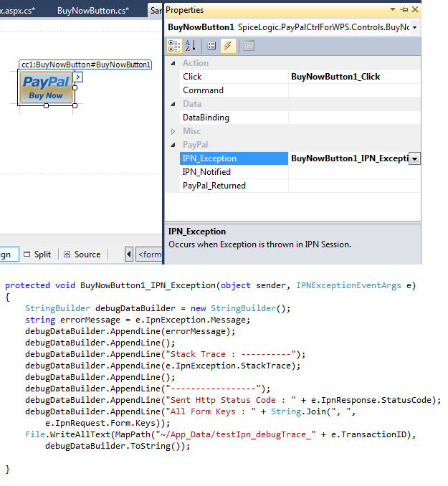Screen dimensions: 448x486
Task: Switch to BuyNowButton.cs* document tab
Action: click(x=93, y=11)
